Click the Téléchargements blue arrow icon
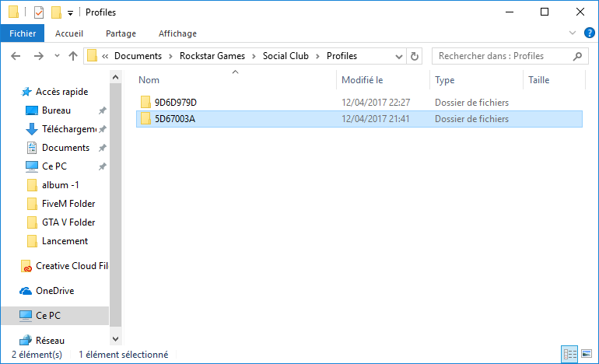This screenshot has width=599, height=364. click(x=32, y=129)
